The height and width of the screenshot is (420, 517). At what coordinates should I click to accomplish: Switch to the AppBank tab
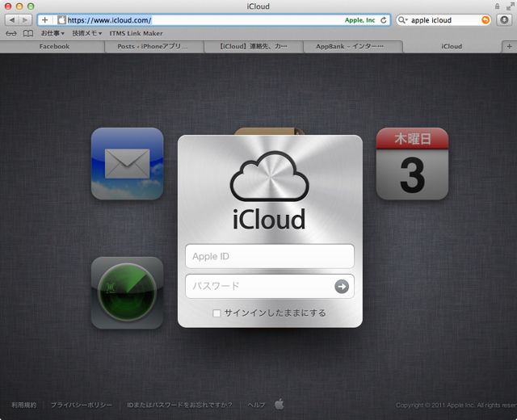350,47
